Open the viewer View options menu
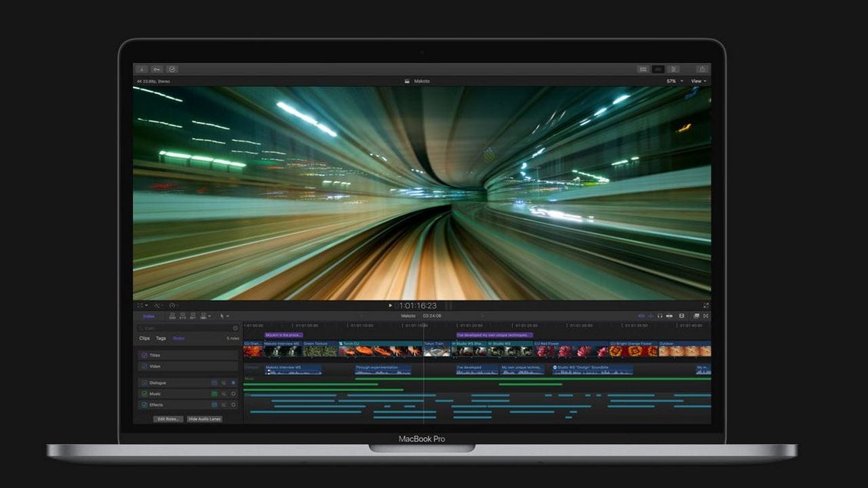 coord(698,81)
